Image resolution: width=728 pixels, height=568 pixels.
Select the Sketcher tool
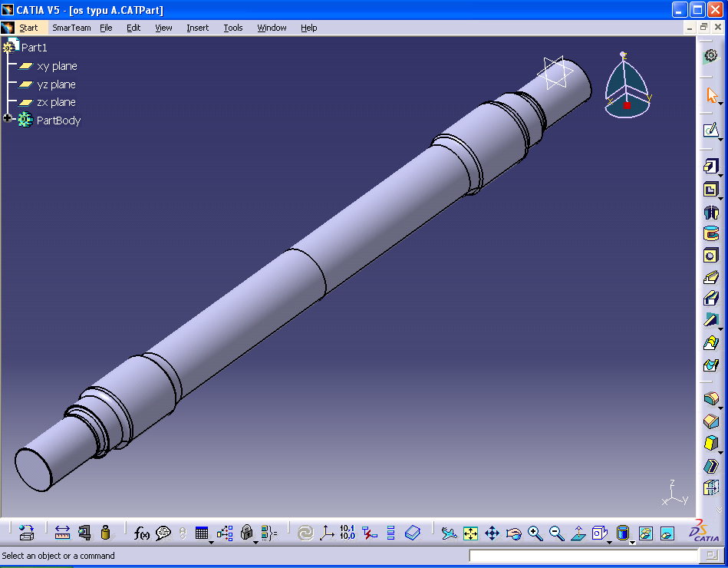pyautogui.click(x=711, y=130)
